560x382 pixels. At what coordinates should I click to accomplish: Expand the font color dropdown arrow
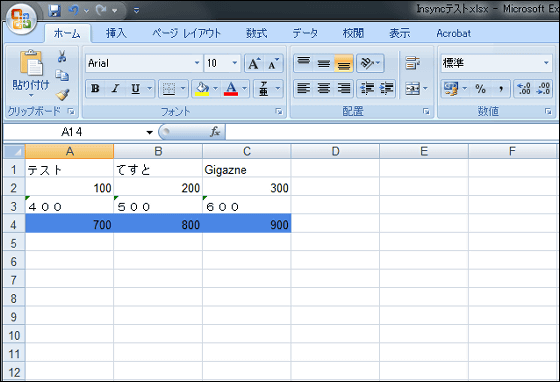pyautogui.click(x=245, y=89)
